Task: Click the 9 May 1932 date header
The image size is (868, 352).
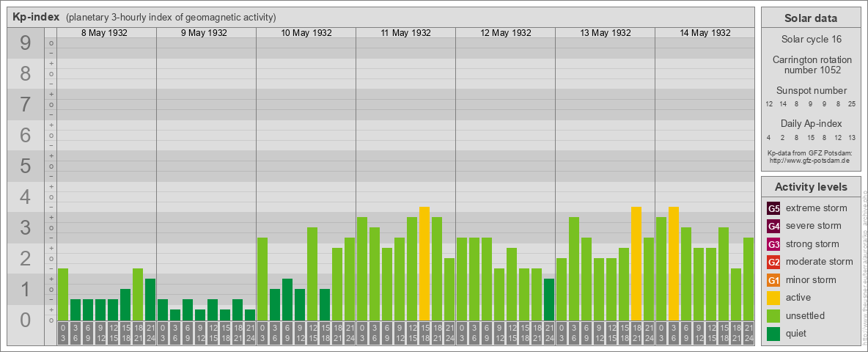Action: coord(204,33)
